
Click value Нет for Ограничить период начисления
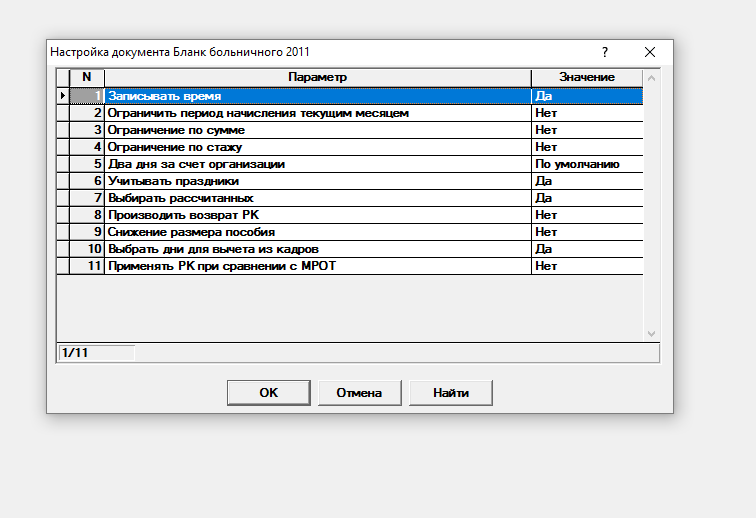[587, 113]
